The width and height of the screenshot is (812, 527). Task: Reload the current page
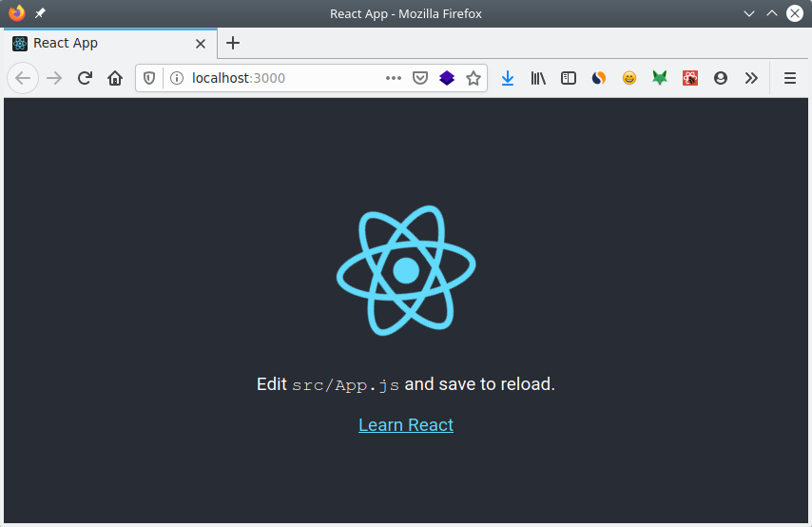point(85,78)
